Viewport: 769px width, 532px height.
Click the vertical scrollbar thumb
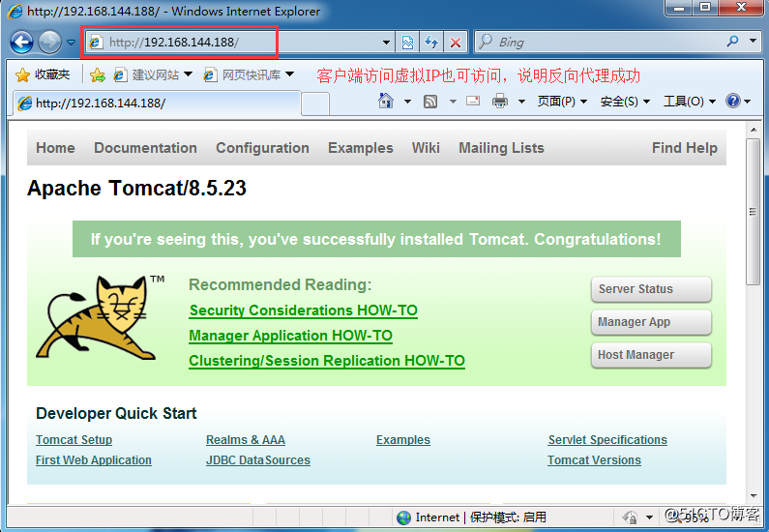click(754, 211)
